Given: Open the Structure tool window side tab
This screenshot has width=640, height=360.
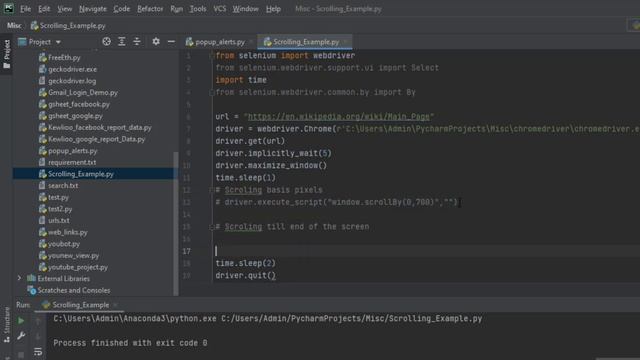Looking at the screenshot, I should 7,324.
